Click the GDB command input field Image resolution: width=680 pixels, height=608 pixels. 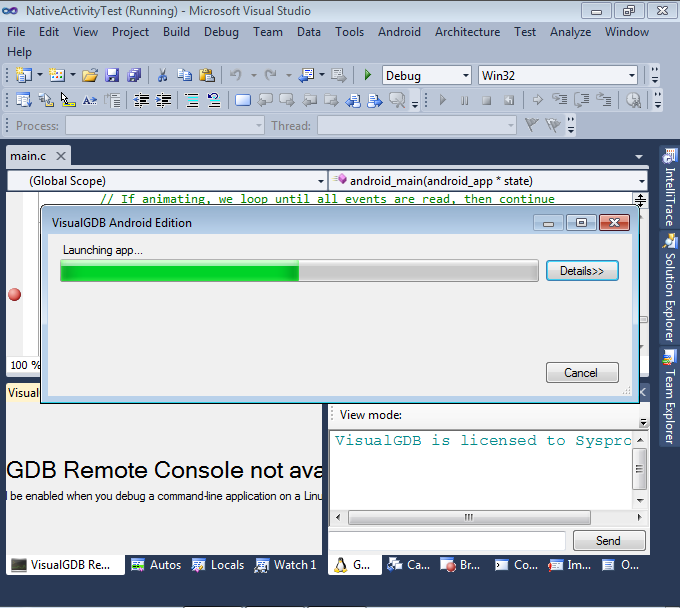(x=447, y=541)
